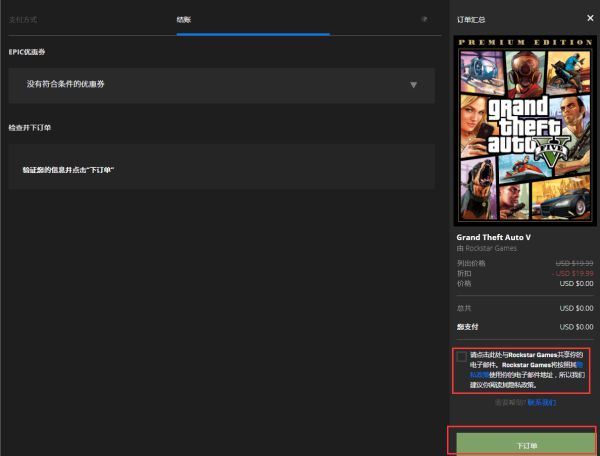This screenshot has width=600, height=456.
Task: Select the 结账 tab
Action: (x=184, y=20)
